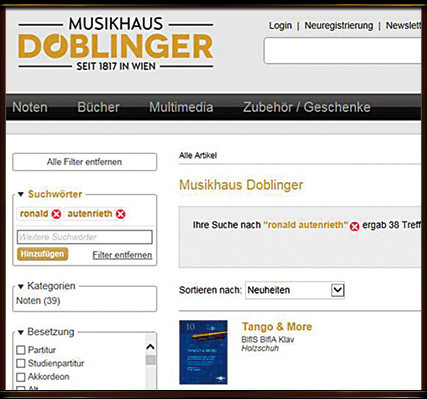Collapse the Kategorien section

[21, 286]
